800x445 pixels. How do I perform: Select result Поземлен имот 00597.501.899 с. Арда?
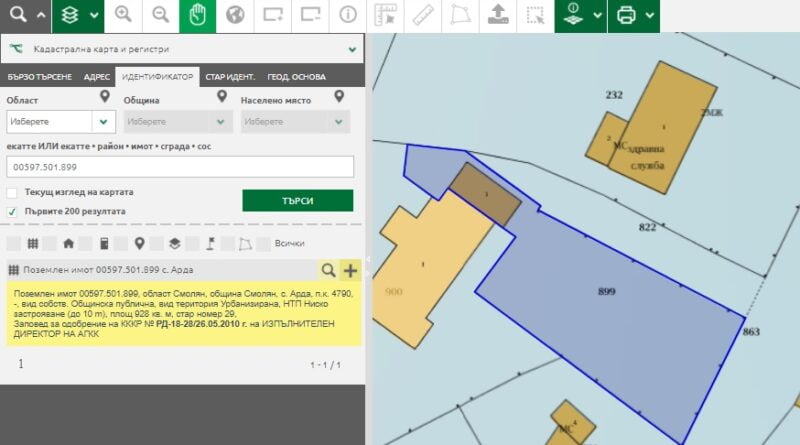click(x=108, y=270)
